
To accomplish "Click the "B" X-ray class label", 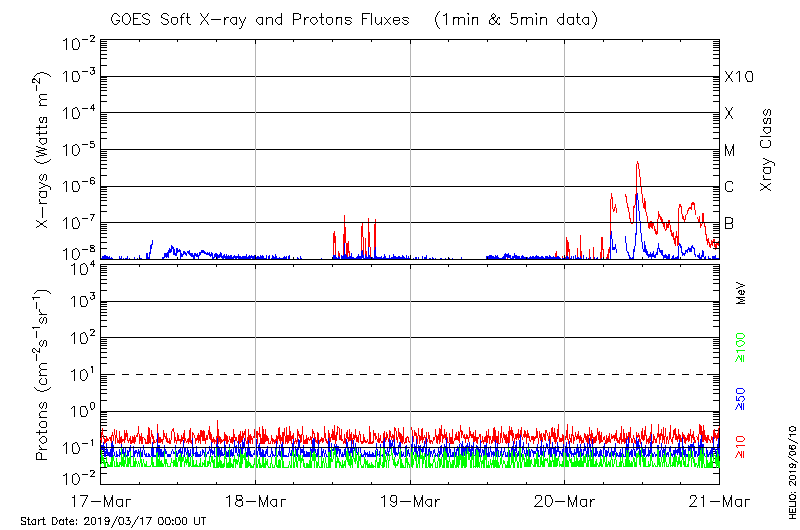I will (729, 223).
